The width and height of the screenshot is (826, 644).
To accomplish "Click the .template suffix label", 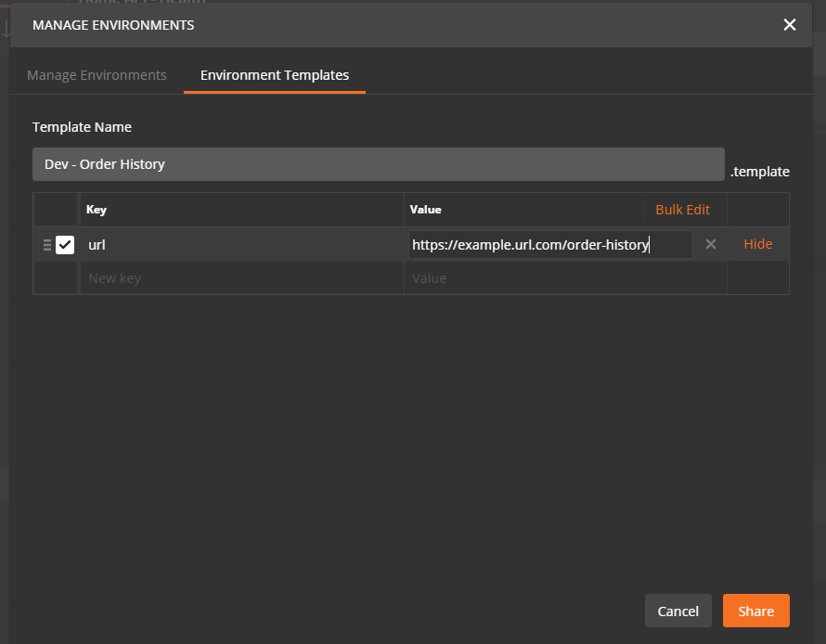I will [759, 172].
